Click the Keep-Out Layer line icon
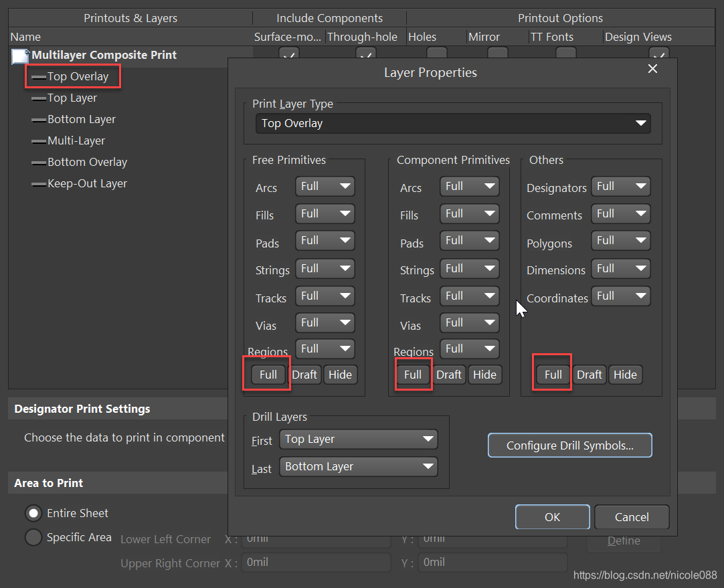The image size is (724, 588). 38,185
